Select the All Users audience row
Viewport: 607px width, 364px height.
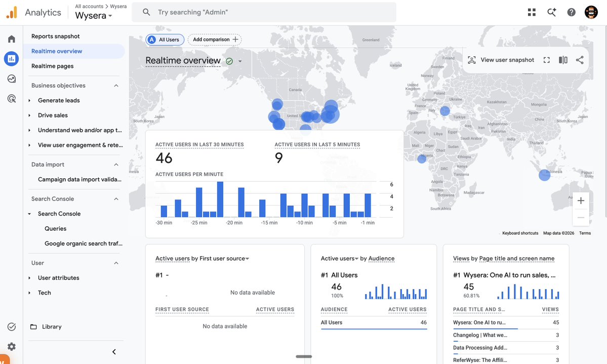point(374,322)
